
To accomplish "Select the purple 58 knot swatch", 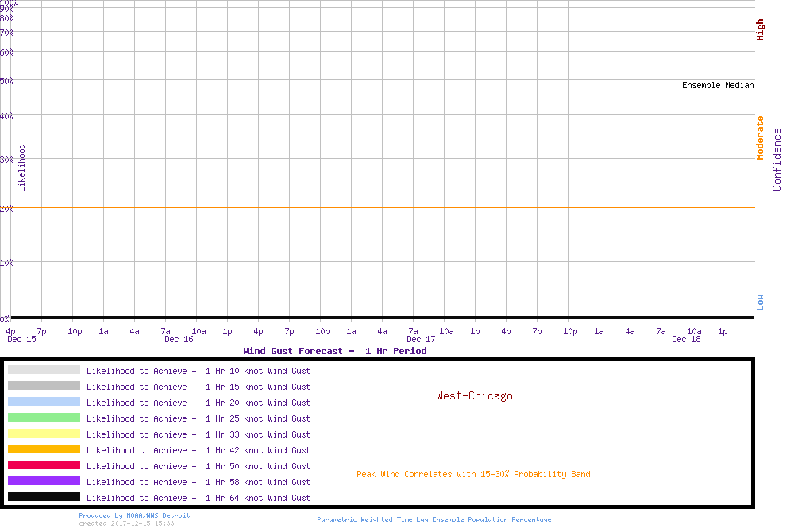I will click(44, 481).
